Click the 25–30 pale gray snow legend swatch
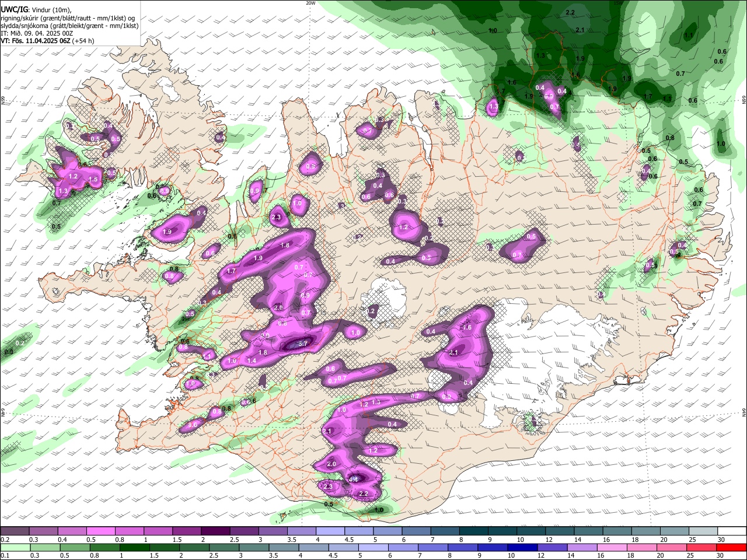The image size is (747, 560). point(703,531)
